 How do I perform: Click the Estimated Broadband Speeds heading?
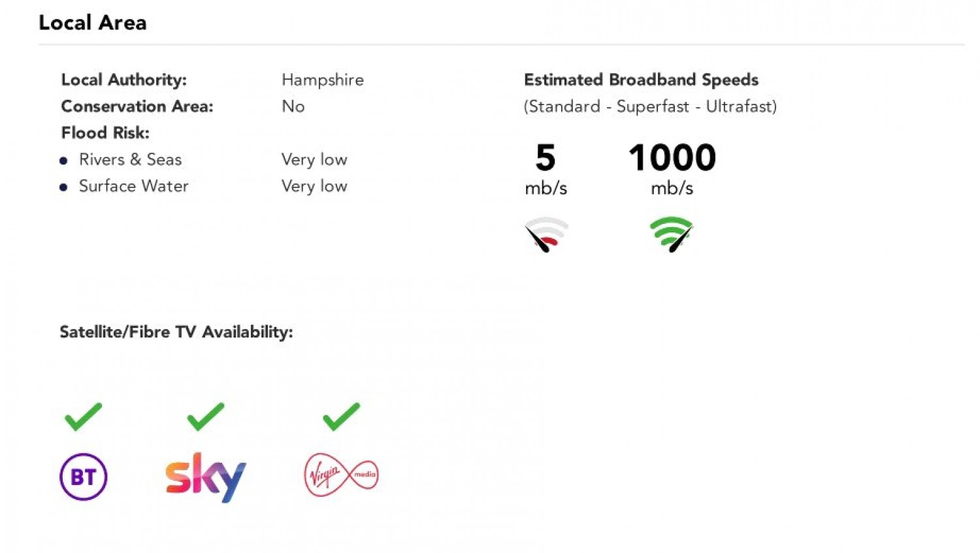(641, 80)
